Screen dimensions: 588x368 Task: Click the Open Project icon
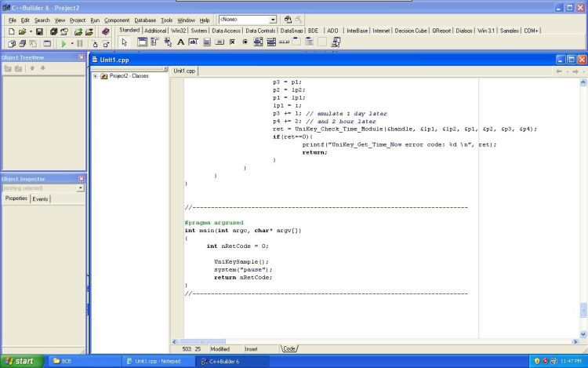coord(64,32)
